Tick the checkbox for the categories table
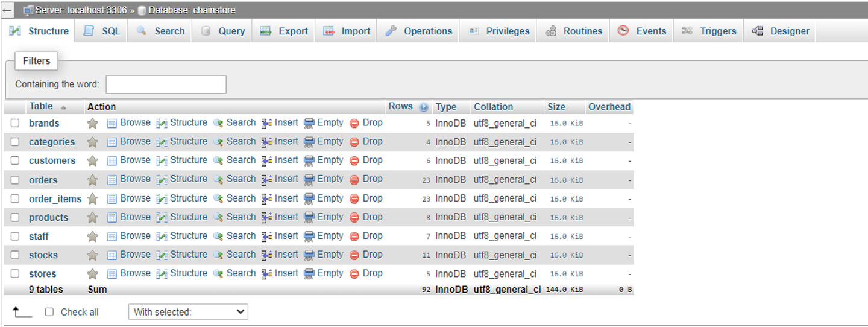The image size is (868, 327). [x=15, y=142]
